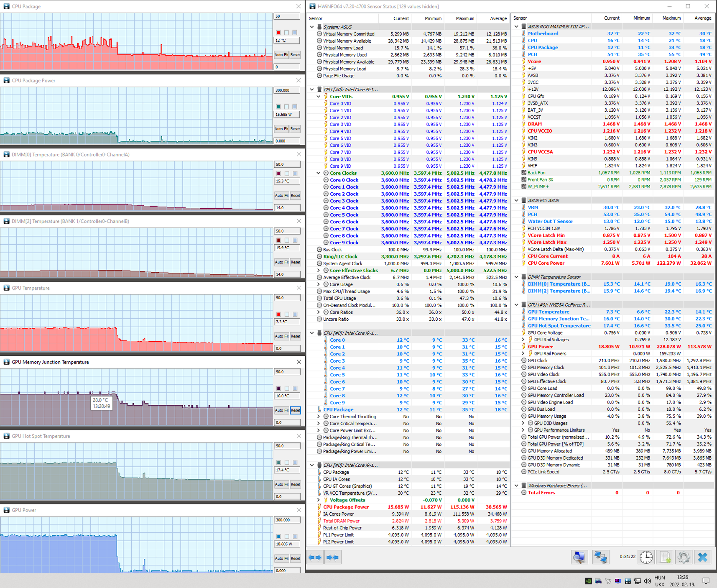The width and height of the screenshot is (717, 588).
Task: Open the notification center icon
Action: pyautogui.click(x=706, y=581)
